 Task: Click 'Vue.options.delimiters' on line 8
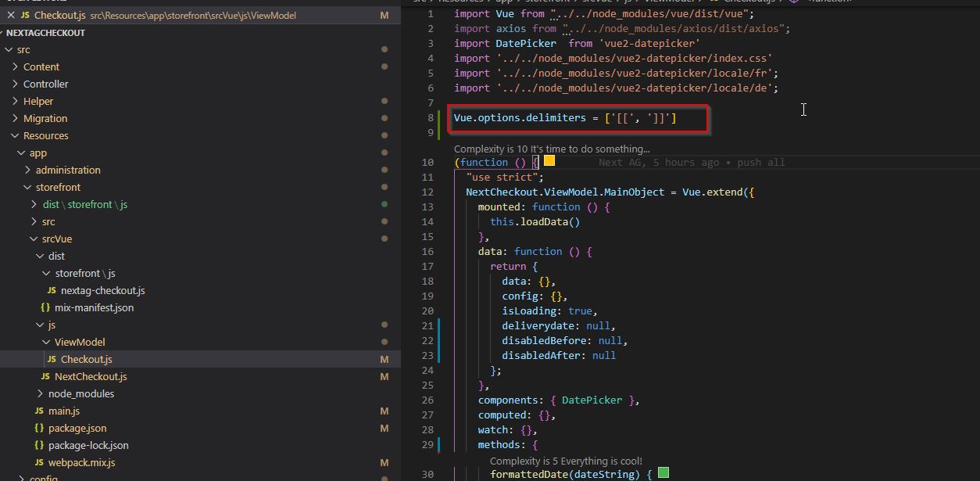(520, 117)
